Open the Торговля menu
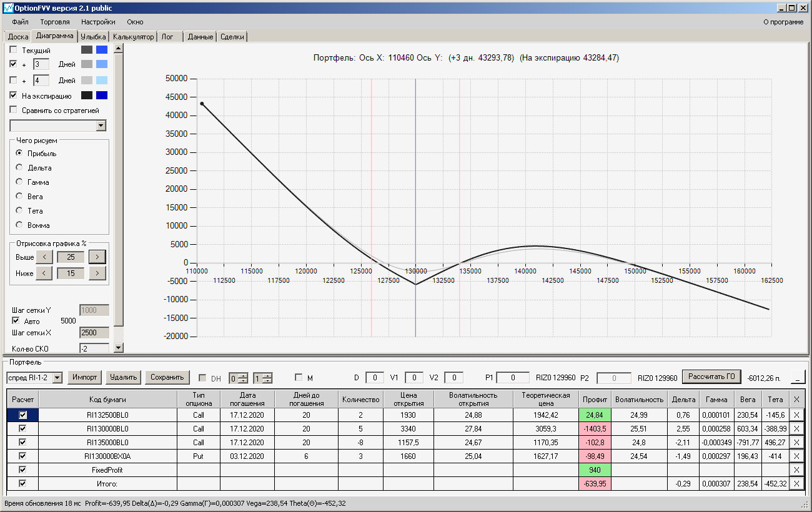 (x=55, y=22)
